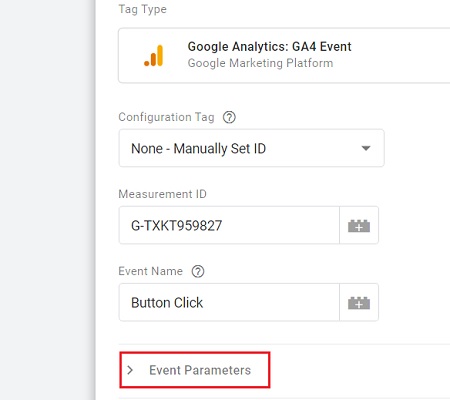Click empty space inside the Tag Type card
This screenshot has height=400, width=450.
pos(400,56)
